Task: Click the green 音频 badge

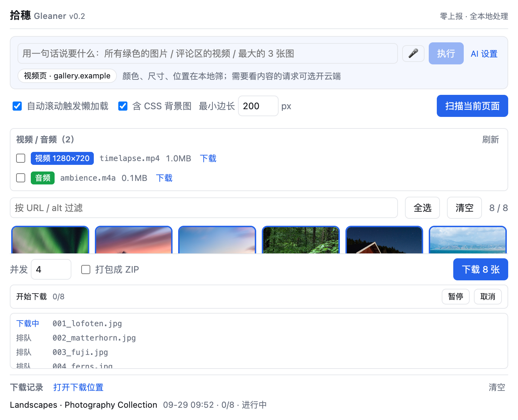Action: click(x=43, y=178)
